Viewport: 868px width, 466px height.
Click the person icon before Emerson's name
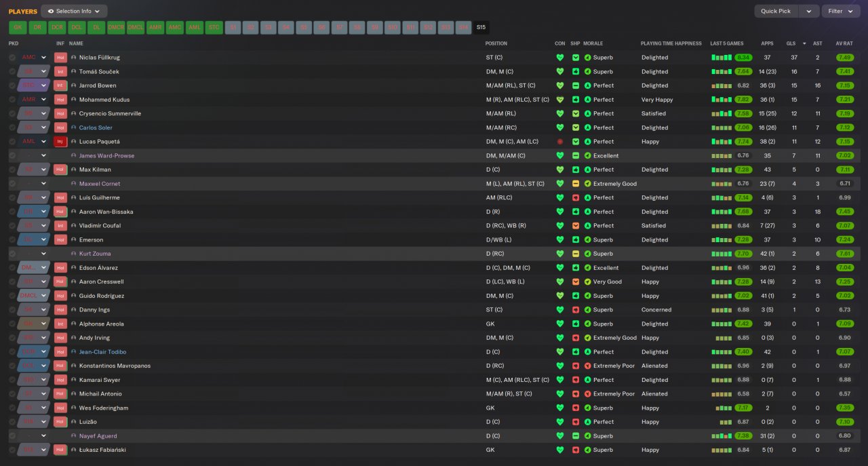pos(74,239)
